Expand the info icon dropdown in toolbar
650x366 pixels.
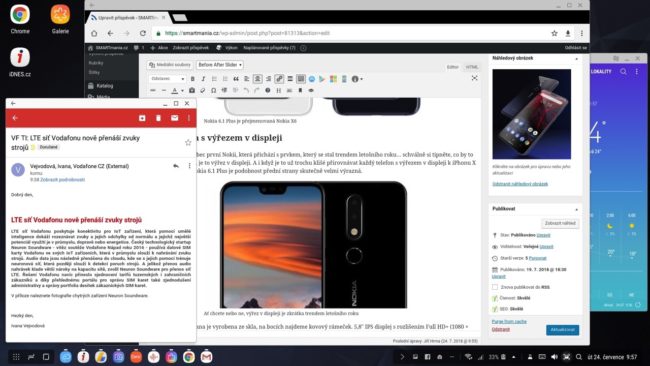362,79
